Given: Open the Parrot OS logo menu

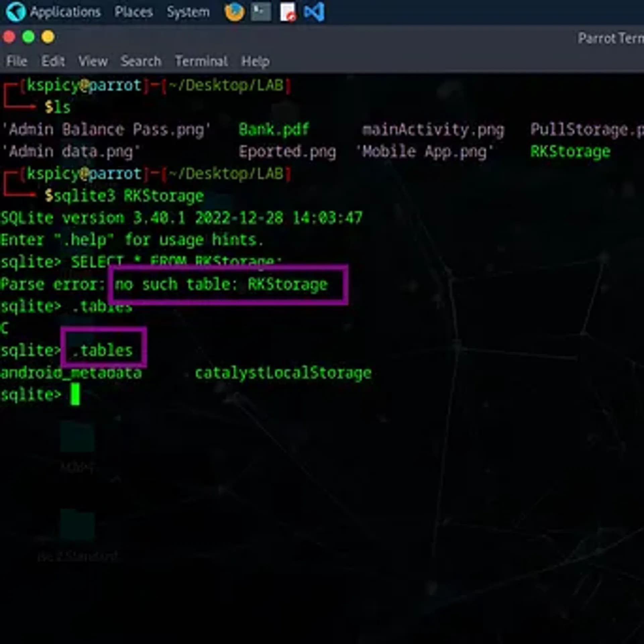Looking at the screenshot, I should (15, 12).
